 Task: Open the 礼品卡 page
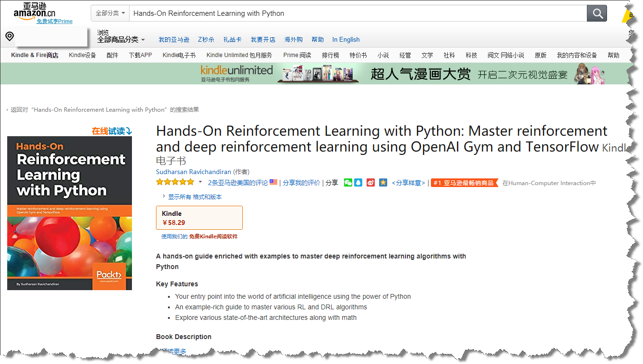(232, 40)
